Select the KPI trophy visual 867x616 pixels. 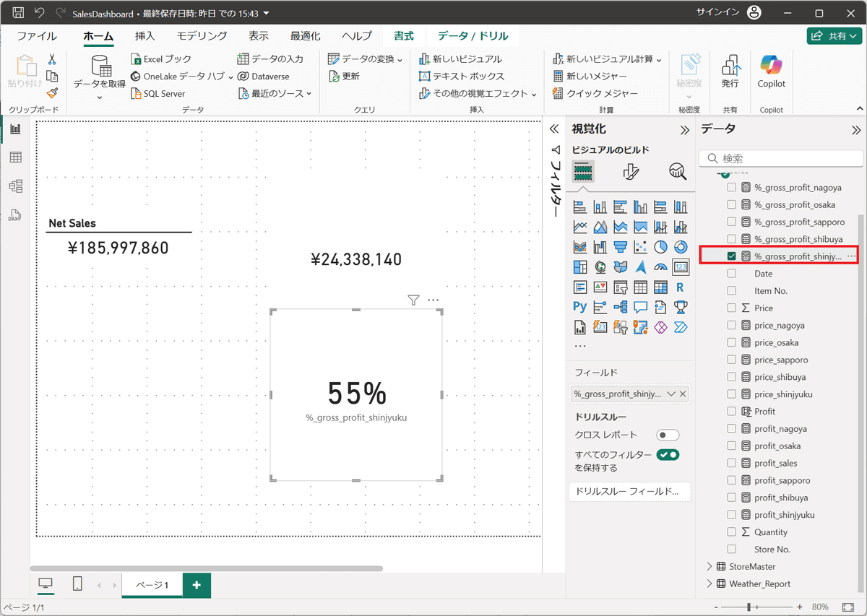pos(680,307)
